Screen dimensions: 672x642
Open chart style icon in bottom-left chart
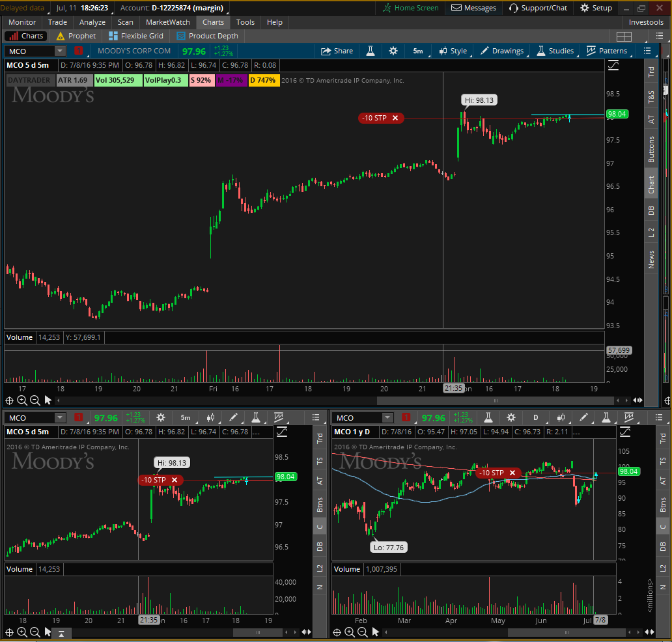pyautogui.click(x=210, y=417)
